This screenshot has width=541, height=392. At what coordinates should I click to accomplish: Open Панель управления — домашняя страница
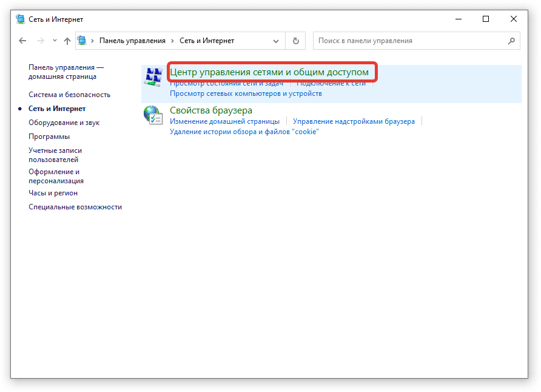point(66,72)
